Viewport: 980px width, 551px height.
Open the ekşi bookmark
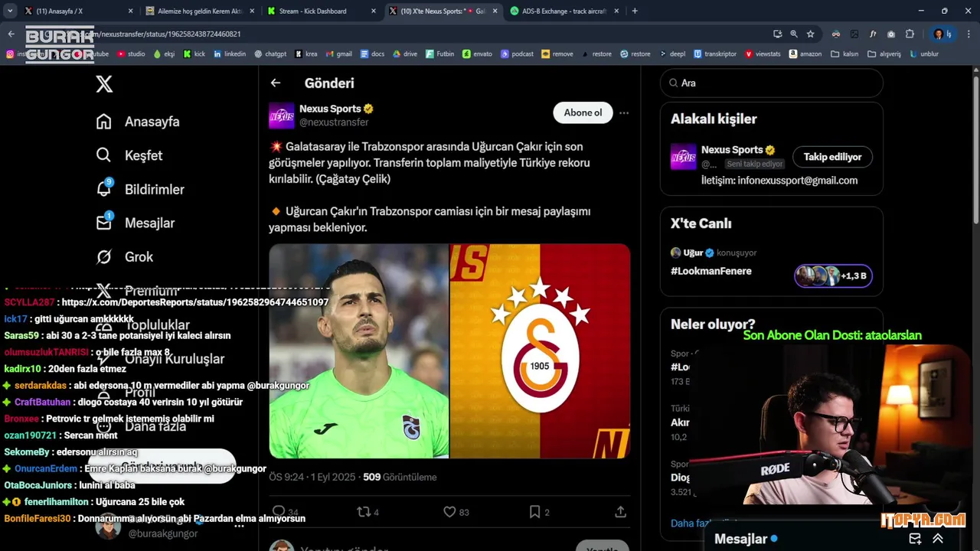point(164,54)
